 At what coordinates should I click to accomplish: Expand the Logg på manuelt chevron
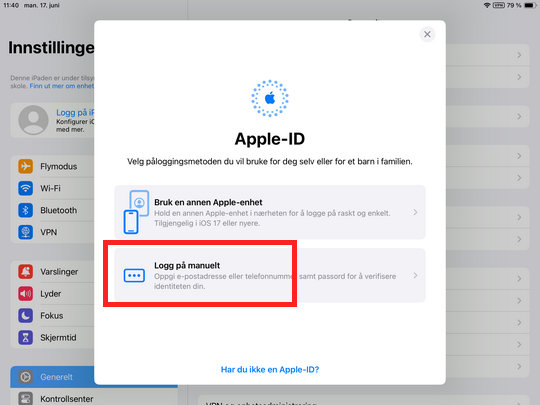(415, 276)
